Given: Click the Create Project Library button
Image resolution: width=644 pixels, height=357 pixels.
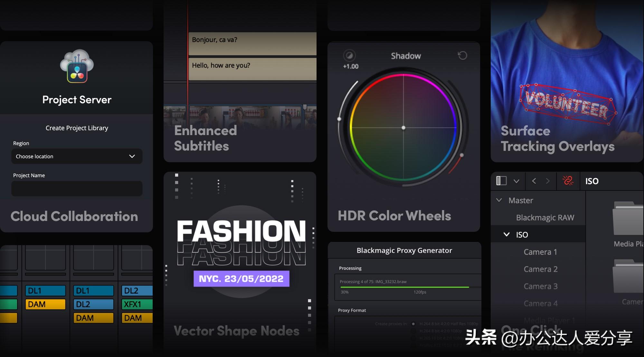Looking at the screenshot, I should click(x=76, y=127).
